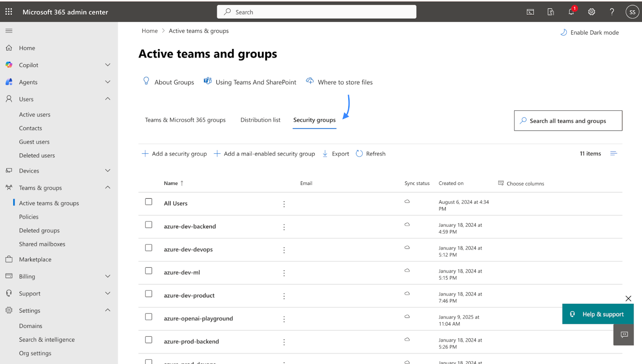Click Add a security group
Screen dimensions: 642x364
coord(174,154)
